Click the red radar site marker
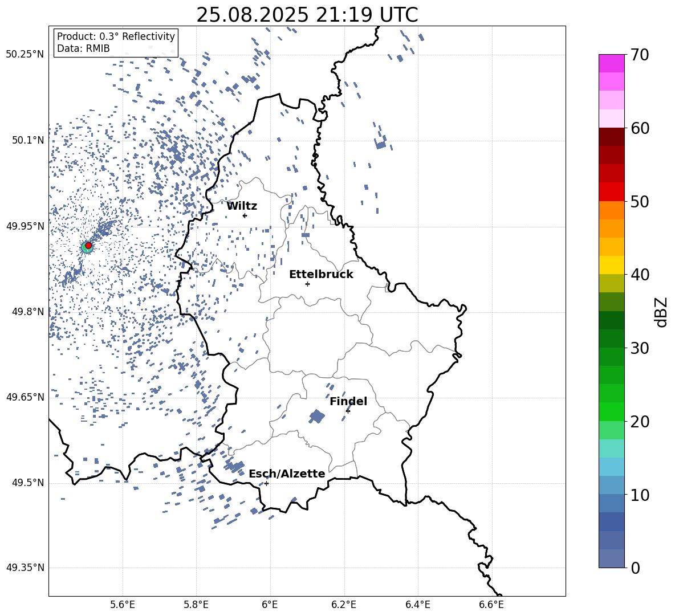This screenshot has width=675, height=616. point(88,246)
